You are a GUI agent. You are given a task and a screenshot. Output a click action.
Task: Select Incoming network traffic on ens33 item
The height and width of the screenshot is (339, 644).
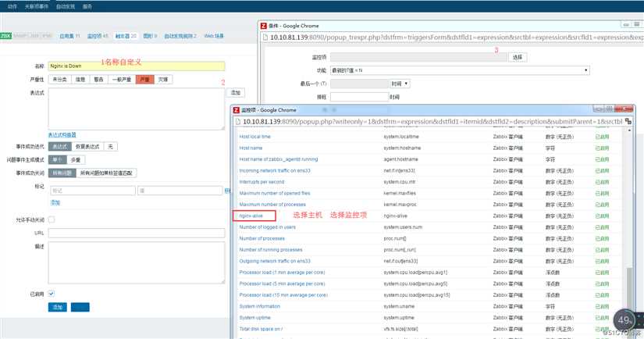(275, 170)
